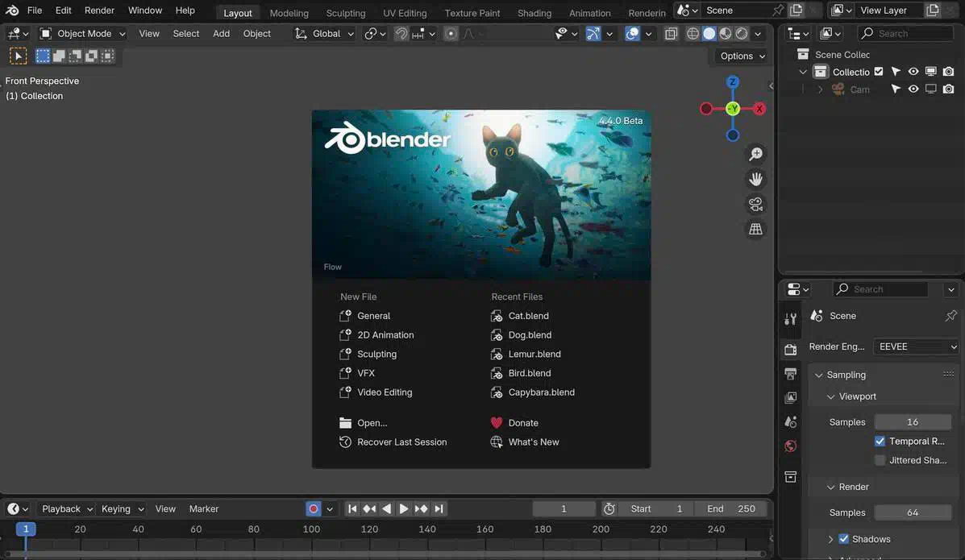Click the zoom magnifier icon in viewport
This screenshot has height=560, width=965.
point(755,154)
